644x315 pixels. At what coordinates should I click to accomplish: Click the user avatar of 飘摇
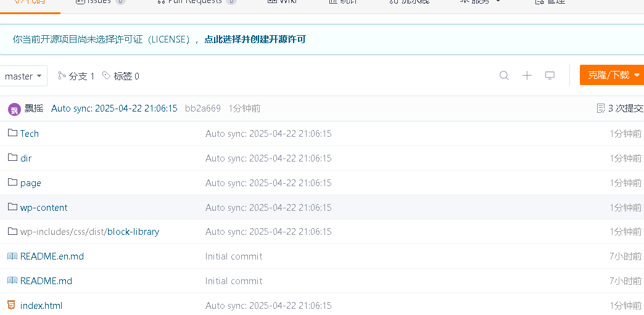click(x=14, y=109)
